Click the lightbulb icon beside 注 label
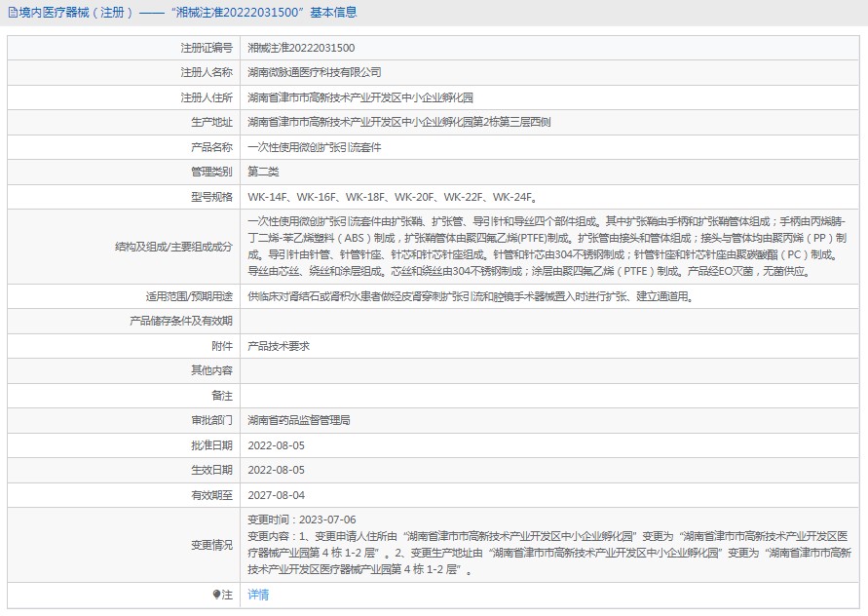 (x=216, y=595)
